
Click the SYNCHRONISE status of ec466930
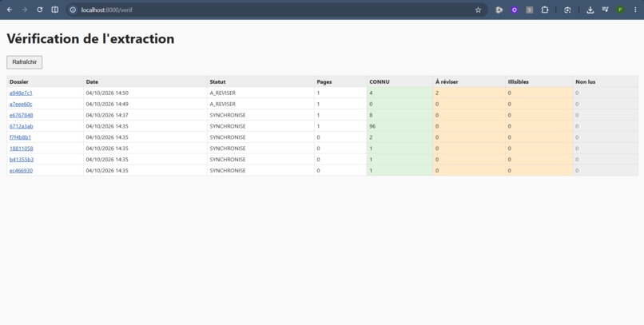pyautogui.click(x=228, y=171)
